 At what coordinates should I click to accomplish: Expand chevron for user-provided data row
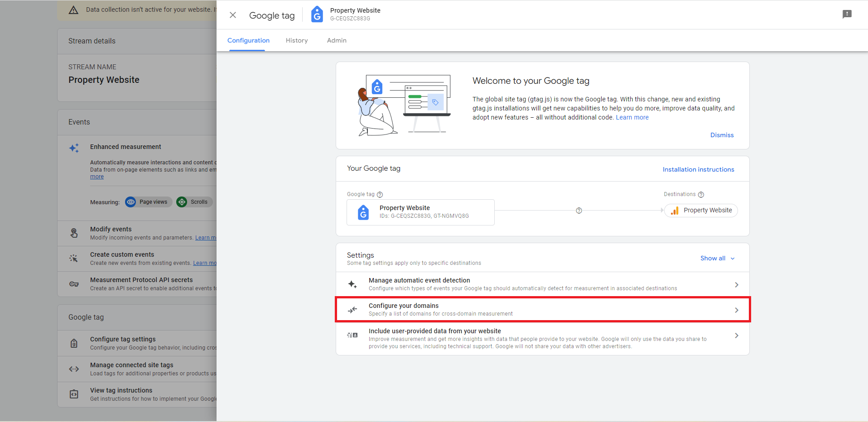pos(737,336)
